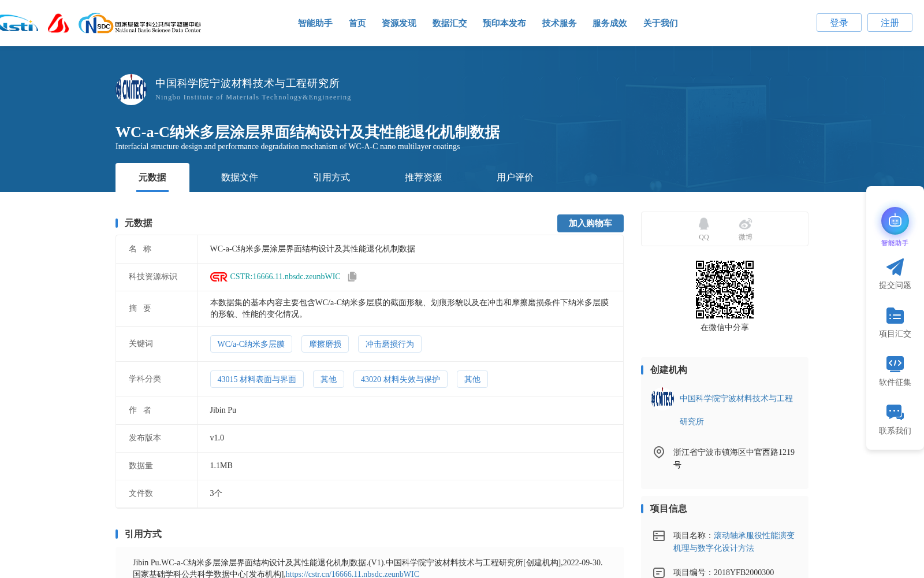Click the WC/a-C纳米多层膜 keyword tag
Viewport: 924px width, 578px height.
(x=251, y=344)
